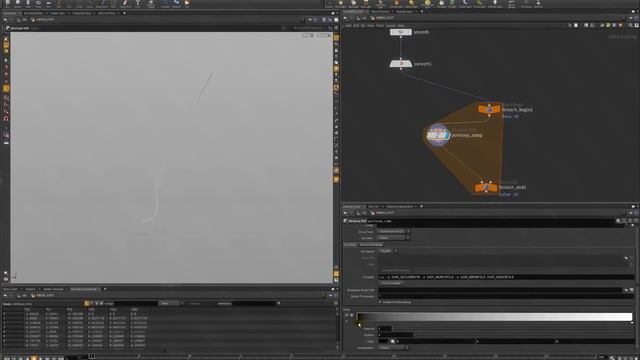Viewport: 640px width, 360px height.
Task: Switch to the VEX Setup tab
Action: tap(350, 244)
